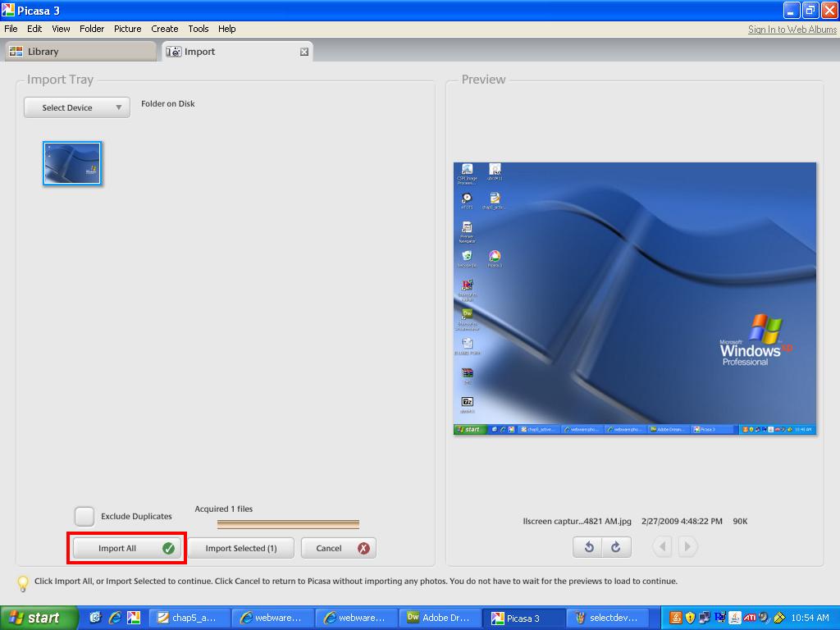Switch to Adobe Dreamweaver in taskbar
The width and height of the screenshot is (840, 630).
[x=440, y=618]
